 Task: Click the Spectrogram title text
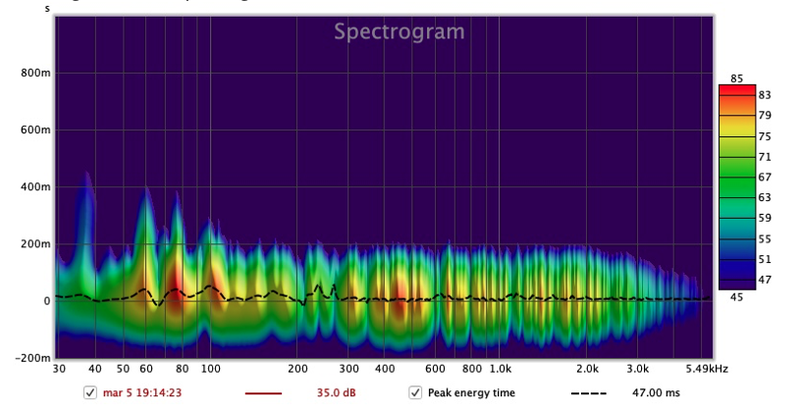tap(399, 32)
